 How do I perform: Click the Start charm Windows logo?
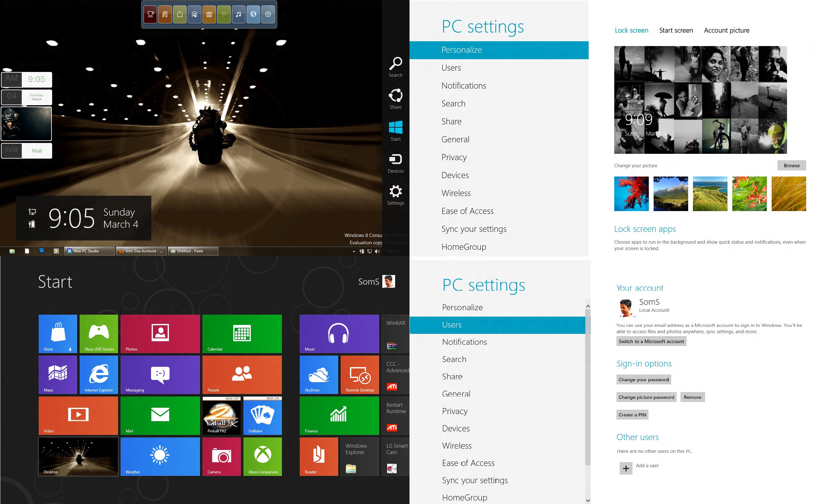pos(395,131)
